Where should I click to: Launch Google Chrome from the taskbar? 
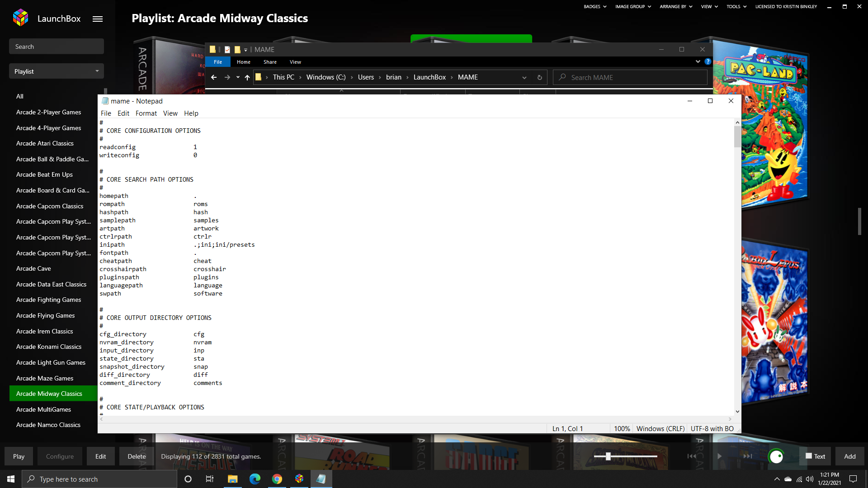[277, 479]
